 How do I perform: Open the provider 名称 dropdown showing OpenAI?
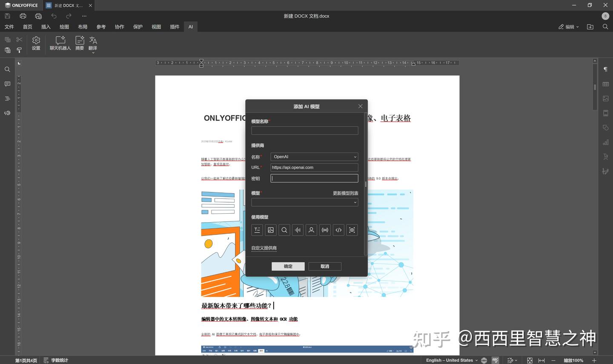[314, 157]
